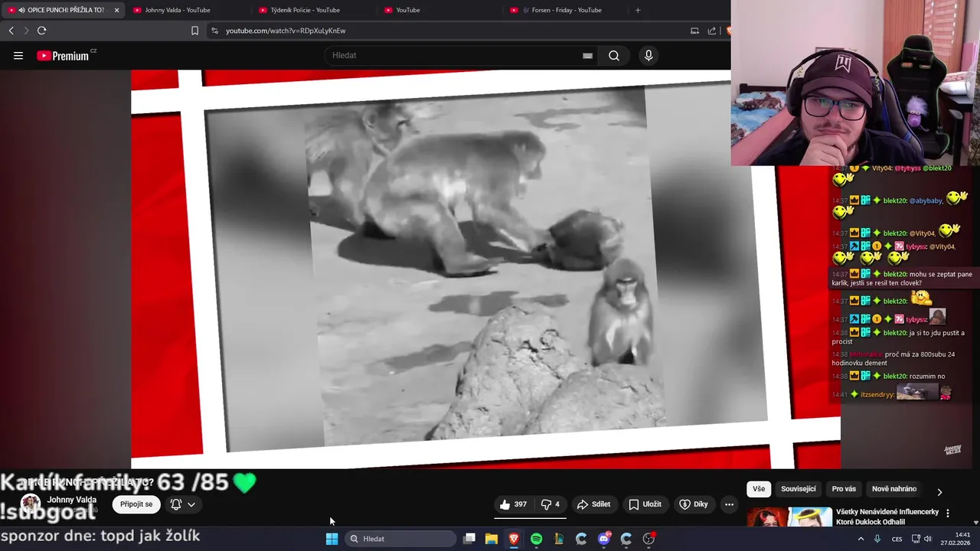Open Brave browser taskbar icon

click(514, 539)
